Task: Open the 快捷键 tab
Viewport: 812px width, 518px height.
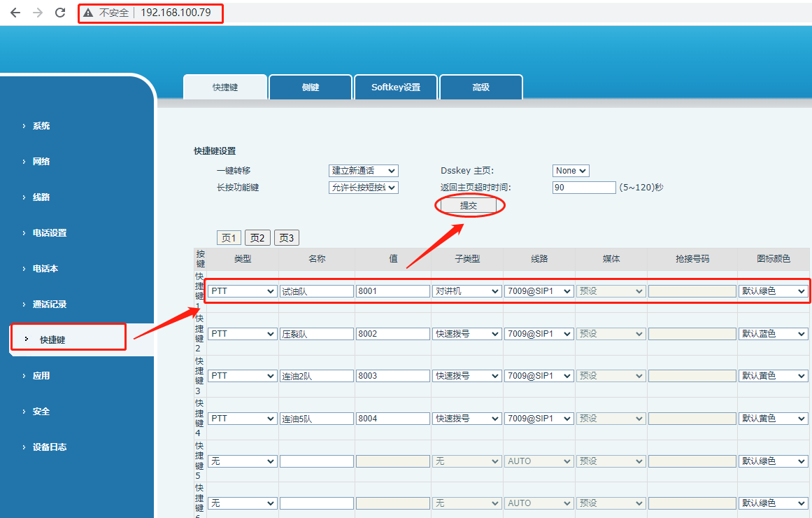Action: [225, 87]
